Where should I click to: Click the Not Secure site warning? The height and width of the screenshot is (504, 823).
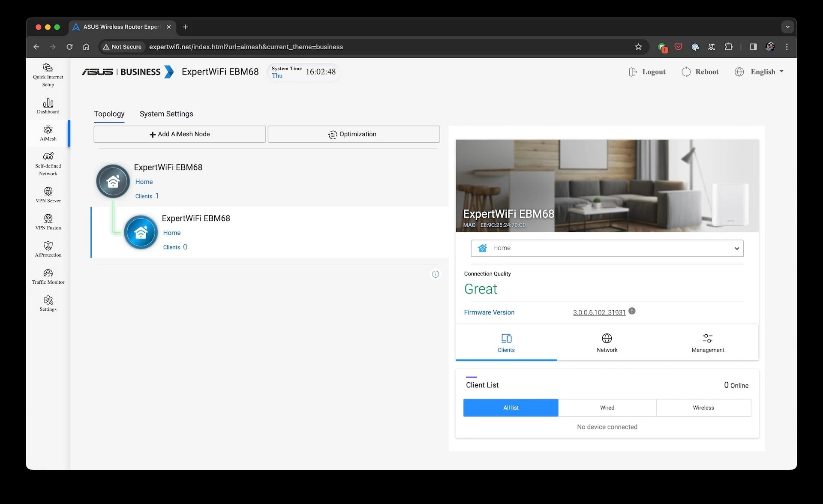pyautogui.click(x=122, y=47)
